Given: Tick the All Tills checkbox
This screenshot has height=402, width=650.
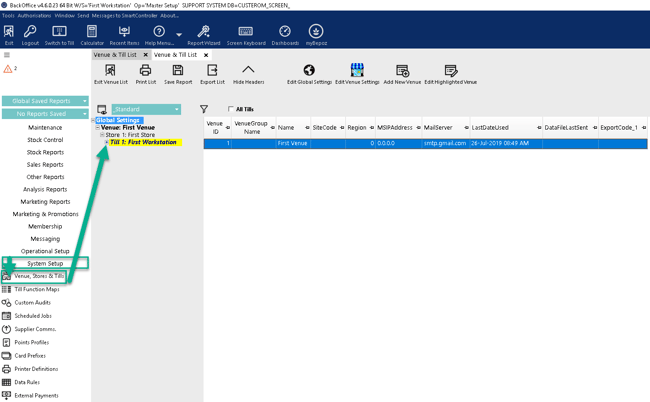Looking at the screenshot, I should click(231, 109).
